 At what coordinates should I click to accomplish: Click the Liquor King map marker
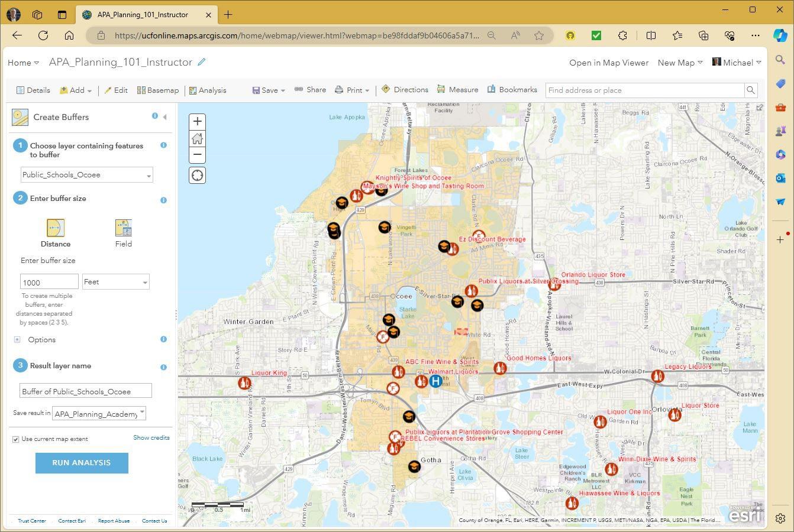[244, 383]
